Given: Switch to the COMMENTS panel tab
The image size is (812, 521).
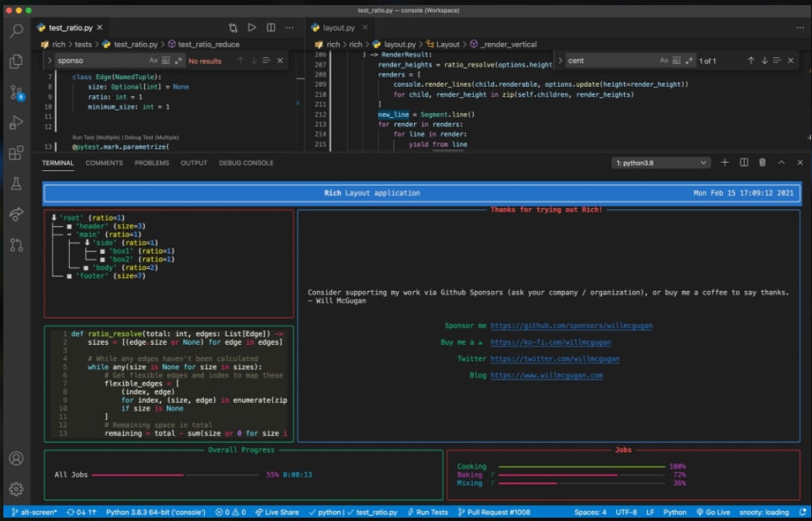Looking at the screenshot, I should click(x=104, y=163).
